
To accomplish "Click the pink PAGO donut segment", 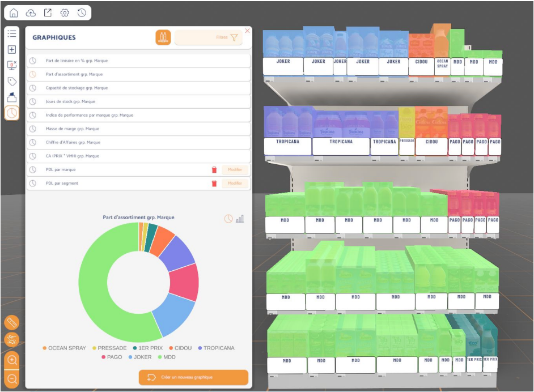I will 184,283.
